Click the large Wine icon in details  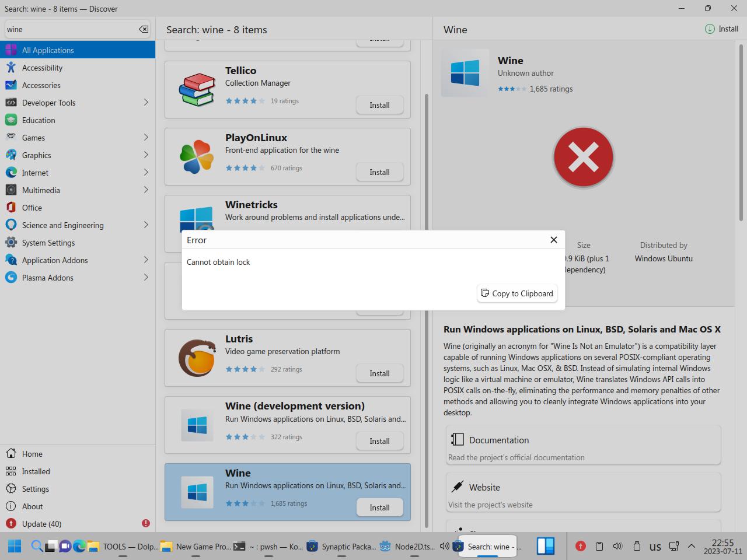tap(465, 73)
